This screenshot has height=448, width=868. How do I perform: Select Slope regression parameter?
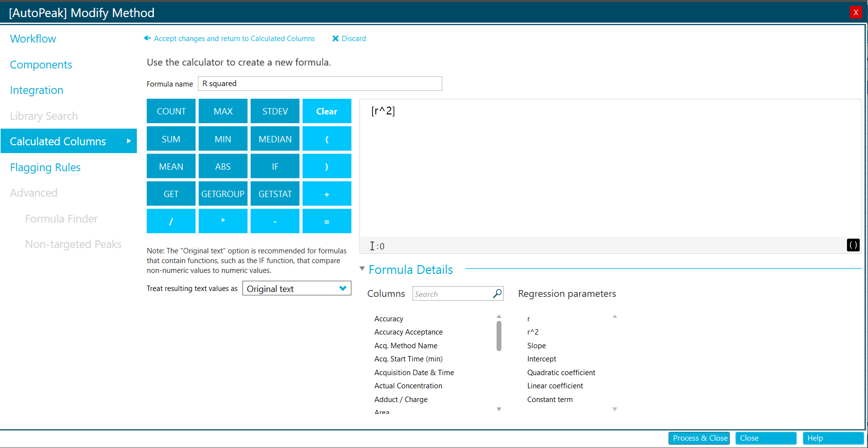(536, 345)
